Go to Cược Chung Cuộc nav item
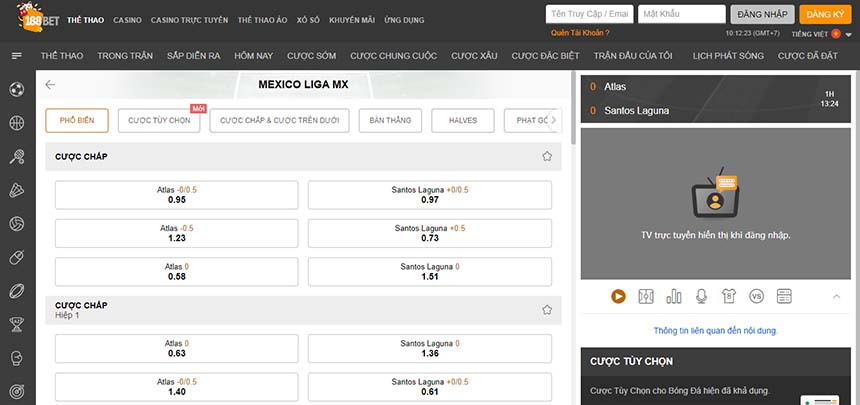This screenshot has height=405, width=860. pyautogui.click(x=394, y=56)
